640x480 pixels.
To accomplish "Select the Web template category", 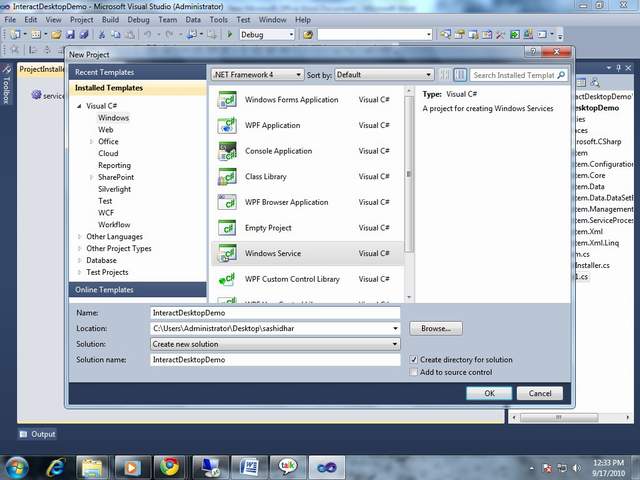I will click(106, 130).
